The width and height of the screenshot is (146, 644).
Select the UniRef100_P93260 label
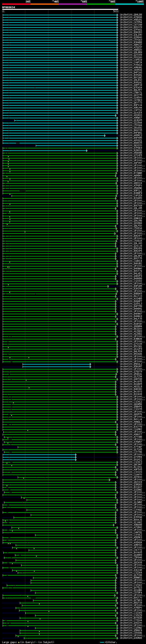(x=131, y=58)
